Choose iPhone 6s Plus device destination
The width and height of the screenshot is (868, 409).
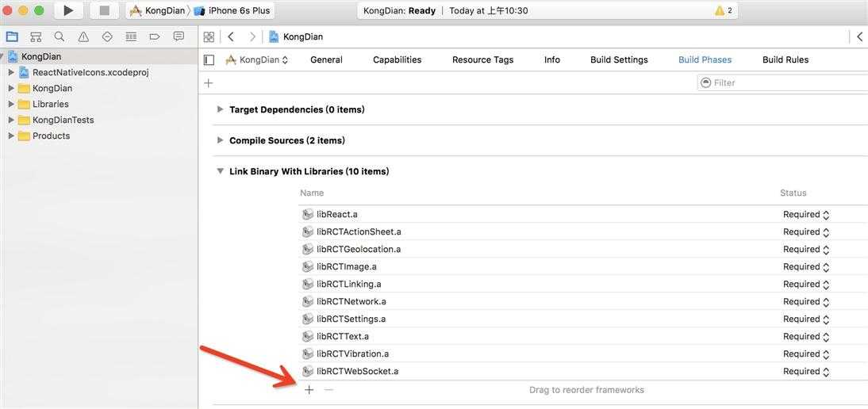point(232,10)
